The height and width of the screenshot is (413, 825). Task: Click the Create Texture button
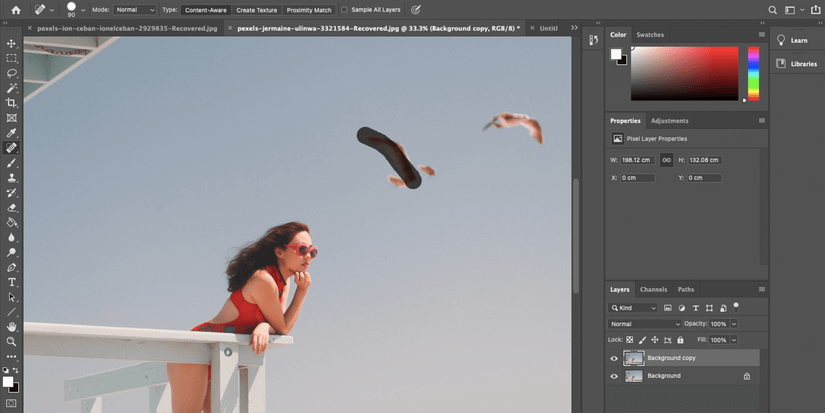(x=257, y=10)
